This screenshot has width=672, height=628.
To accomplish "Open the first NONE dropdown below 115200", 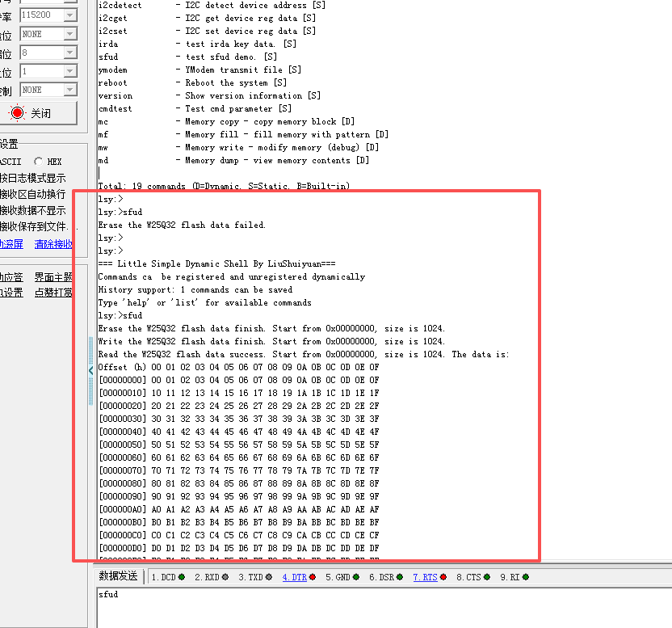I will (70, 34).
